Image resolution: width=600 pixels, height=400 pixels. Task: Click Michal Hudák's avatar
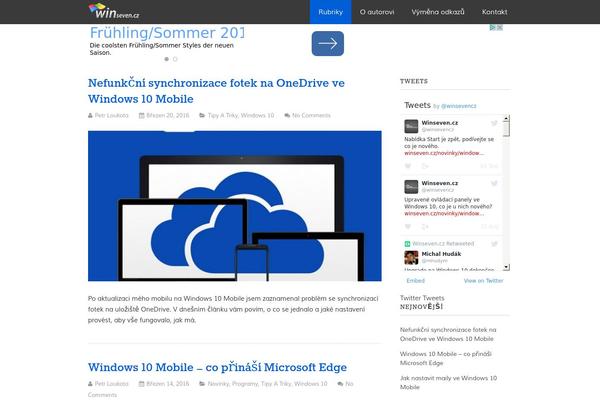point(411,258)
